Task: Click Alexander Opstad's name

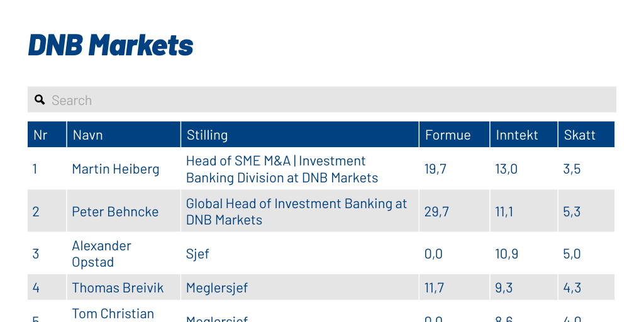Action: [x=101, y=254]
